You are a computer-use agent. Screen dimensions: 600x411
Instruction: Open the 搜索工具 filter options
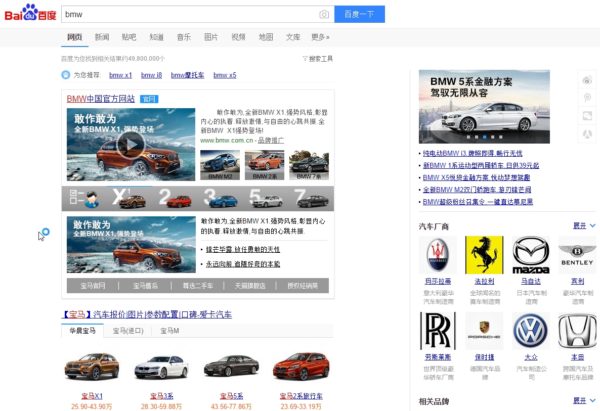(x=318, y=59)
